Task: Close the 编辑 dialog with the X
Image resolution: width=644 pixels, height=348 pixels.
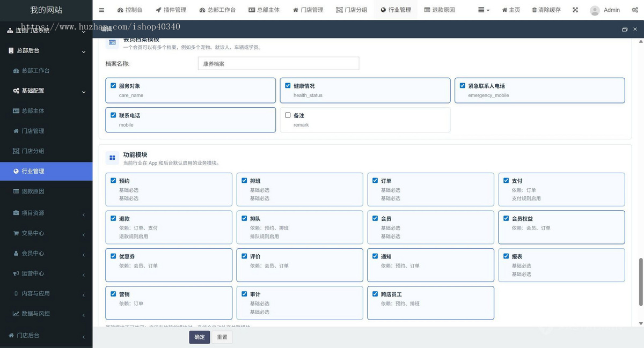Action: tap(635, 29)
